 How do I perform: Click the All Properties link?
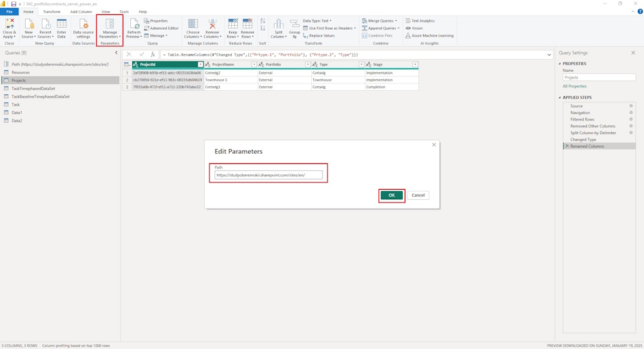[575, 87]
